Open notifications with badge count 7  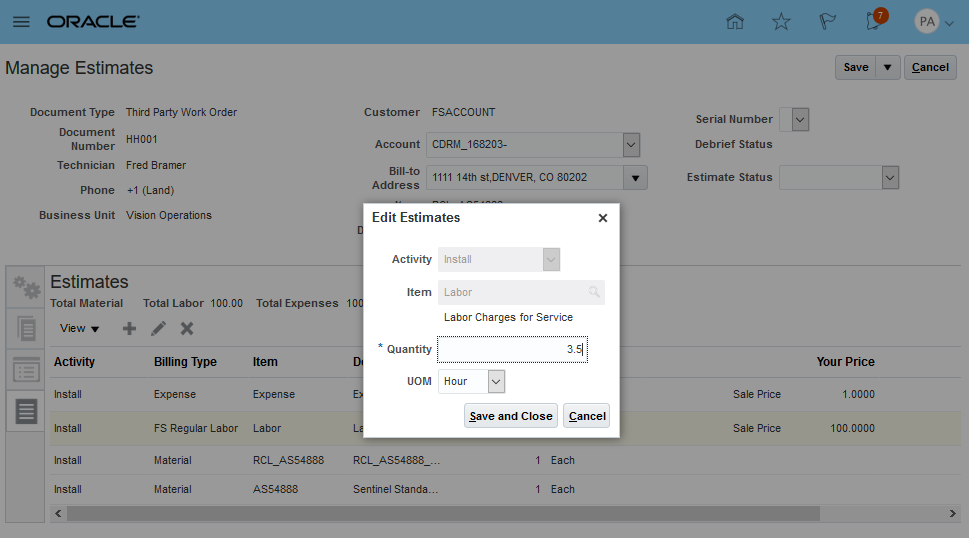[874, 22]
